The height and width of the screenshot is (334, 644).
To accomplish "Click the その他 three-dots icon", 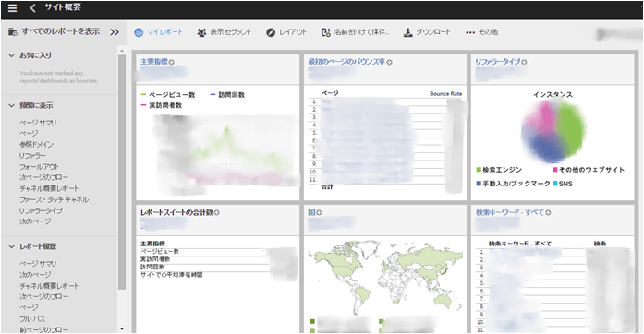I will [x=470, y=32].
